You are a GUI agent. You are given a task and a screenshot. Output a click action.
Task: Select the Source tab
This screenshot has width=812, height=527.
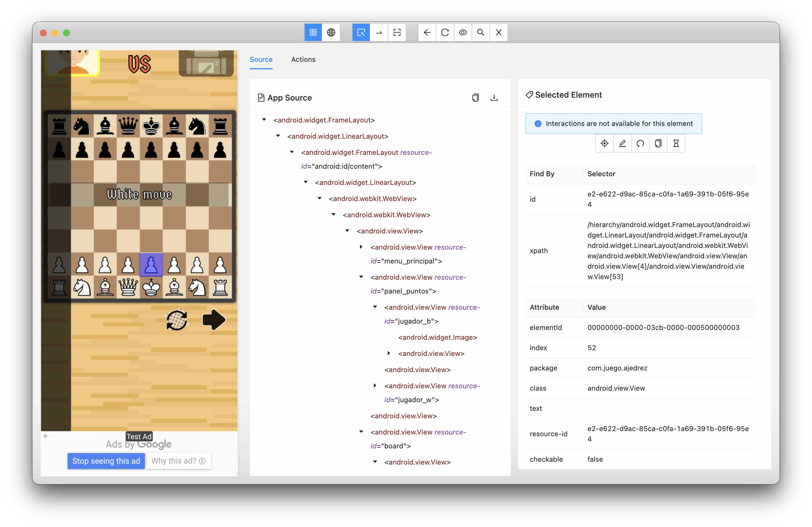[261, 59]
